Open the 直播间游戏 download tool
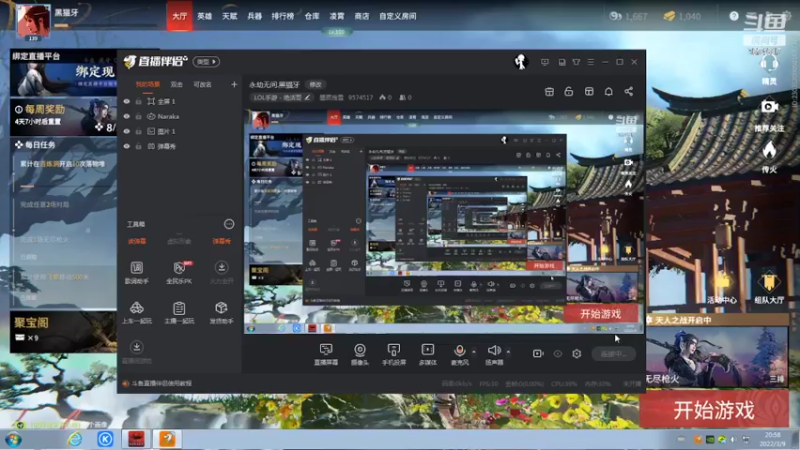800x450 pixels. (136, 352)
